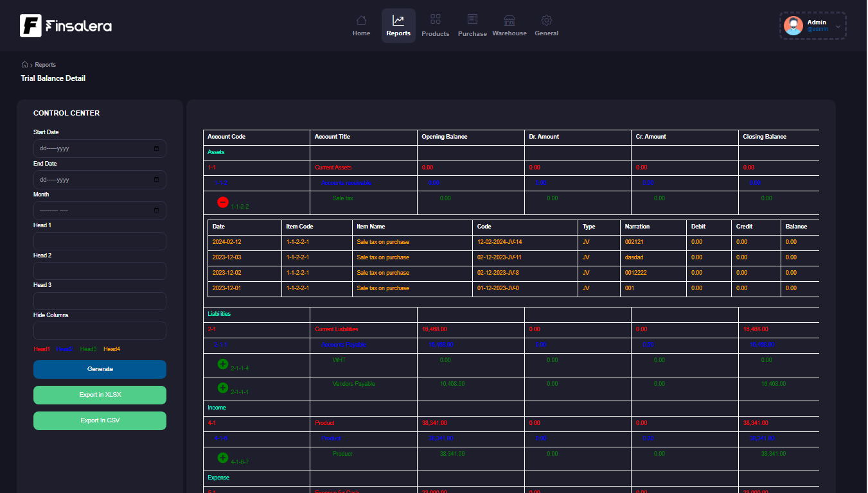Screen dimensions: 868x493
Task: Open the Start Date calendar picker icon
Action: 156,148
